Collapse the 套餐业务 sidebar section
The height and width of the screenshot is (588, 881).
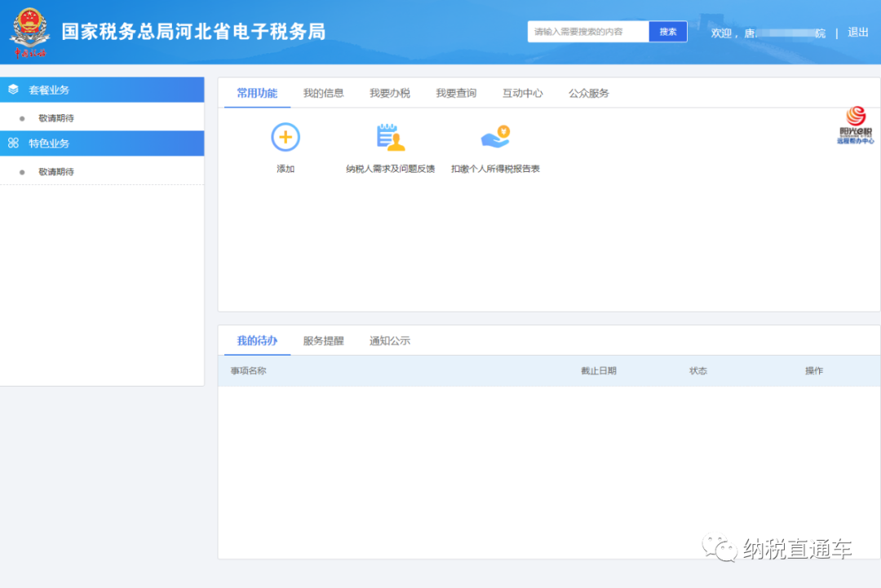coord(102,89)
